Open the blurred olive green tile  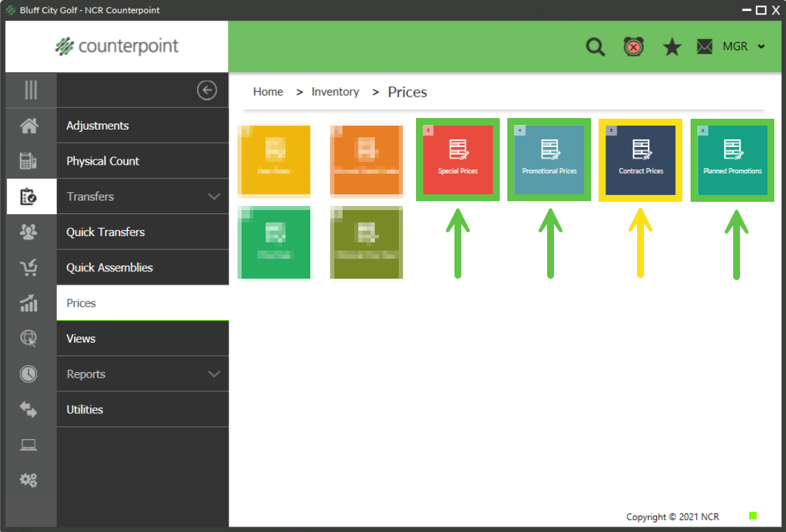(367, 243)
